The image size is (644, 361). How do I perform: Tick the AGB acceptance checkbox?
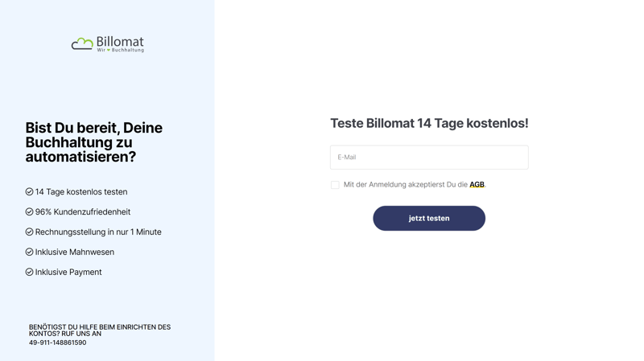[335, 185]
